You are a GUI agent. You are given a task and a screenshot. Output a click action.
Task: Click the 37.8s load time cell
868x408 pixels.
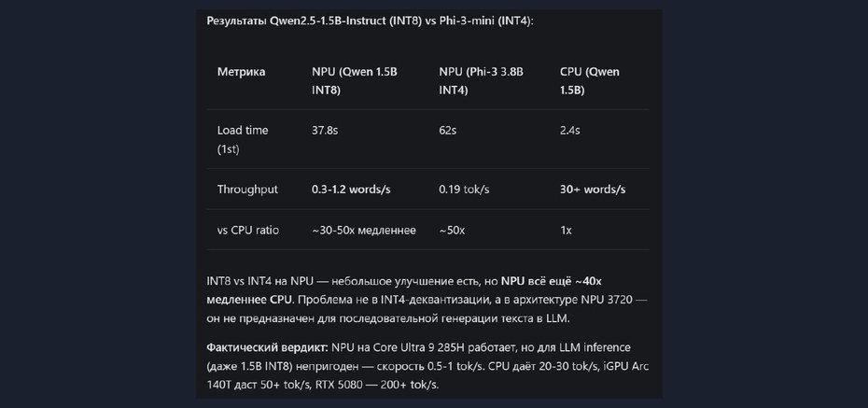[325, 131]
